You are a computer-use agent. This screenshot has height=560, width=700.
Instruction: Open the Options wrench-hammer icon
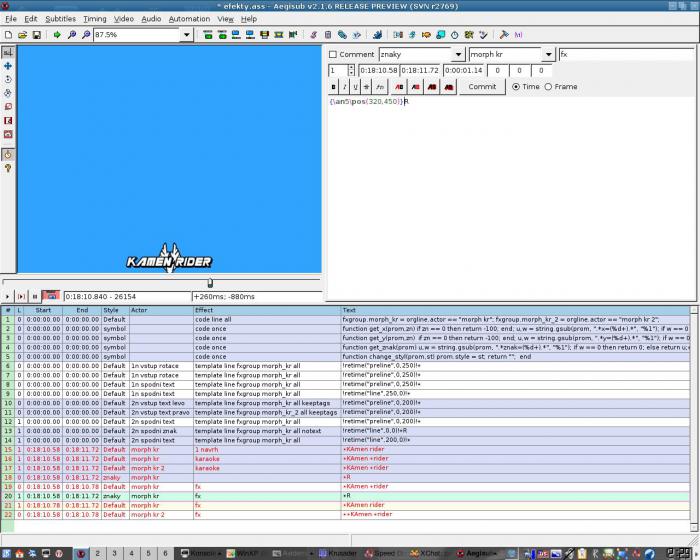coord(504,35)
